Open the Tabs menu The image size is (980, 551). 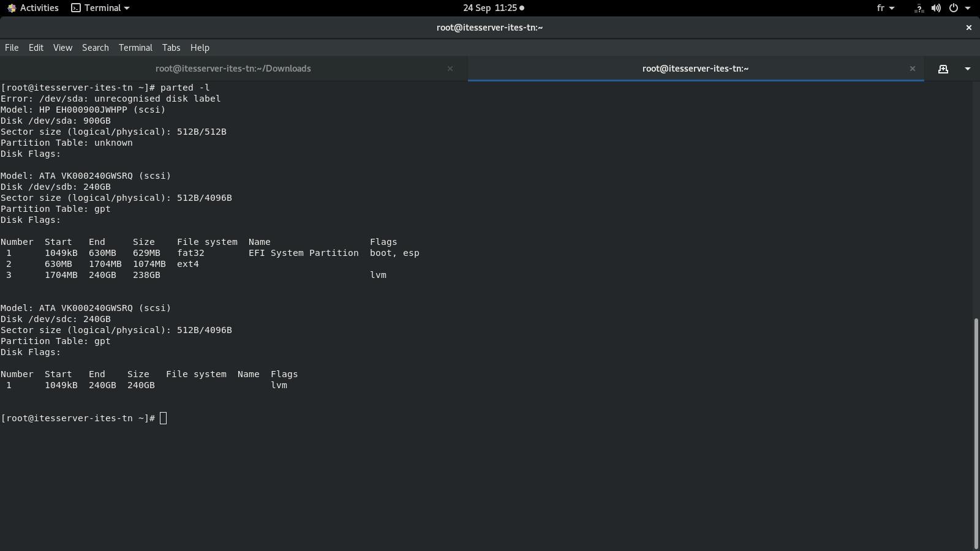(171, 48)
